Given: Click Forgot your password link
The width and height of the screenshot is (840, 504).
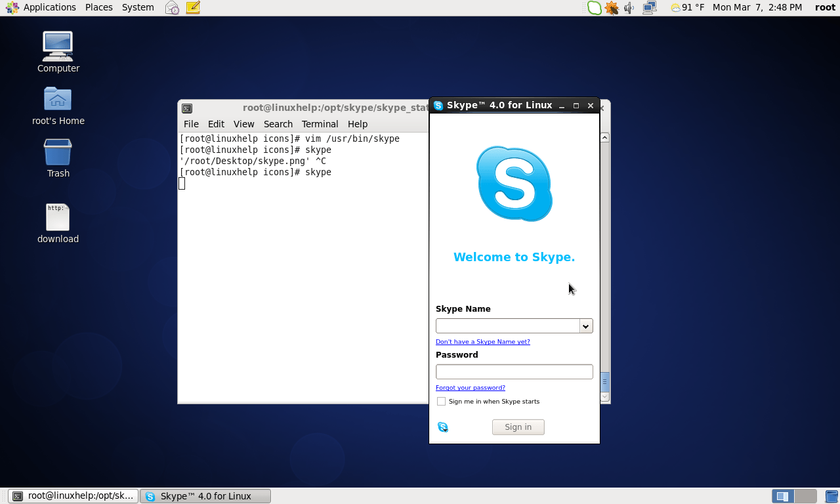Looking at the screenshot, I should [x=470, y=388].
